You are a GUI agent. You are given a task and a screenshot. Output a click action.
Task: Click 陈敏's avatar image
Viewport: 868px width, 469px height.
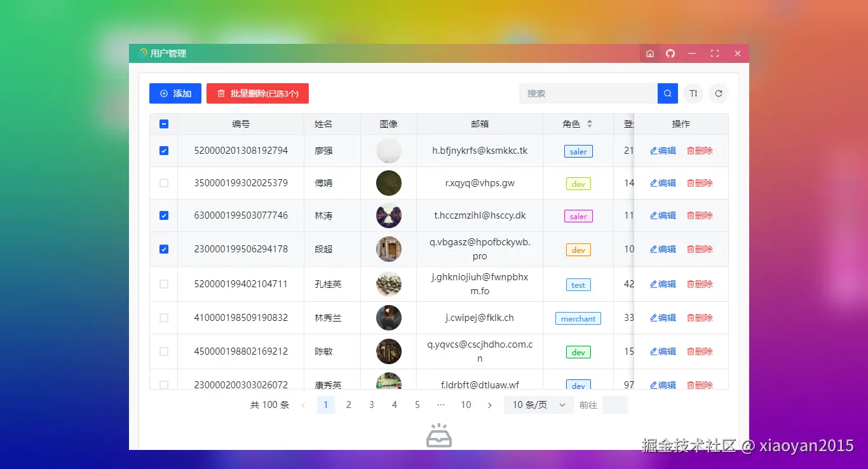point(389,351)
